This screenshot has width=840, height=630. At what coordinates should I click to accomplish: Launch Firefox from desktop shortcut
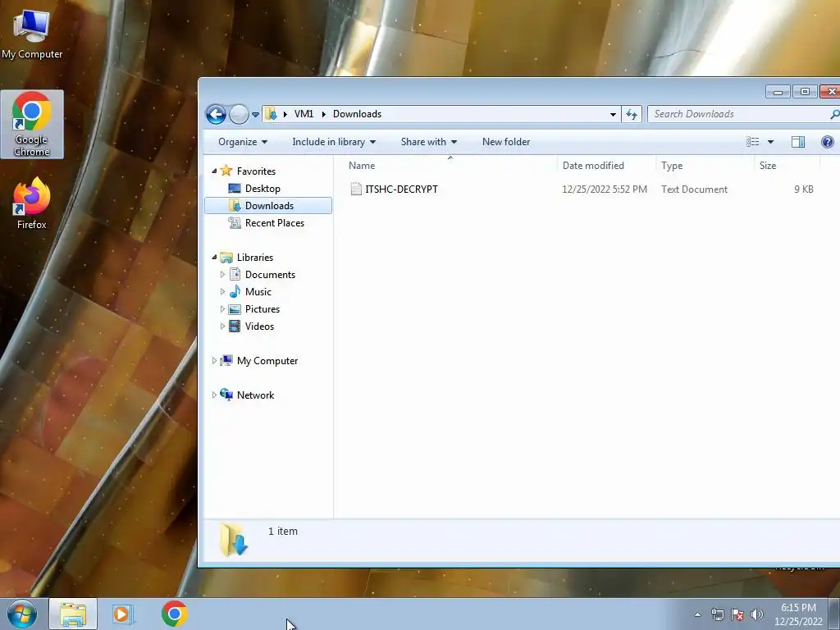click(x=32, y=203)
